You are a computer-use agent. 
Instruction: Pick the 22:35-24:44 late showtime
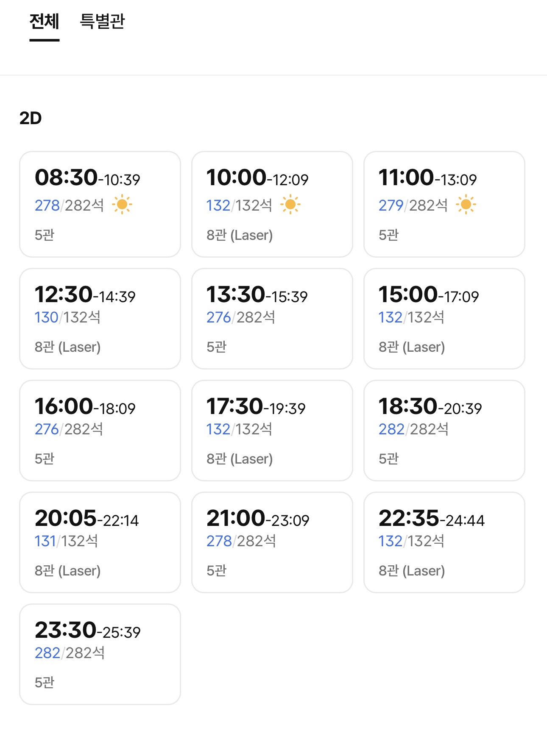click(444, 542)
